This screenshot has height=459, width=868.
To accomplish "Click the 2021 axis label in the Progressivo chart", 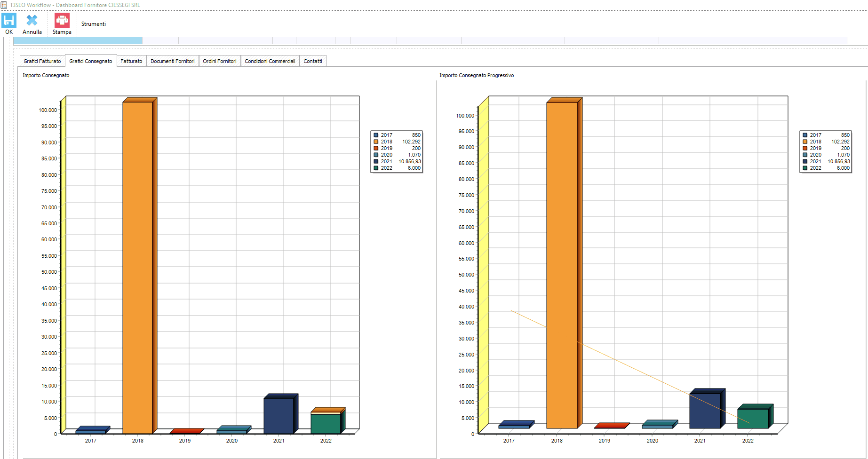I will pos(700,441).
